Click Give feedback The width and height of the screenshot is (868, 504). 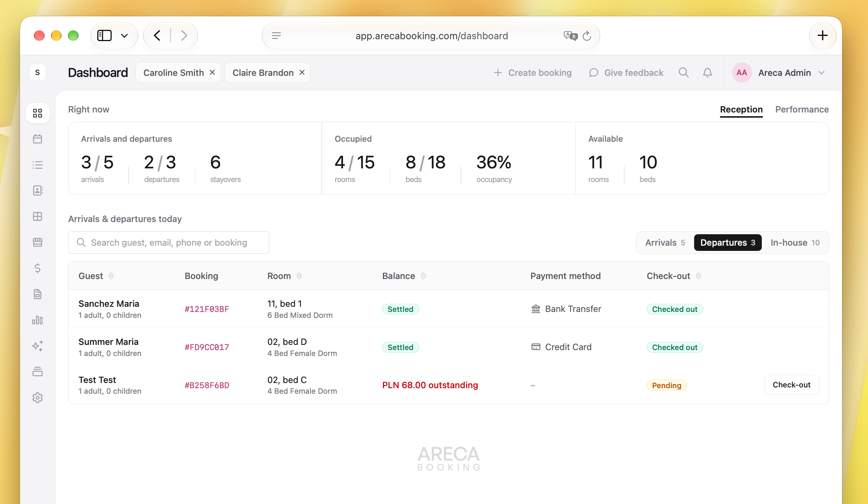pos(626,73)
